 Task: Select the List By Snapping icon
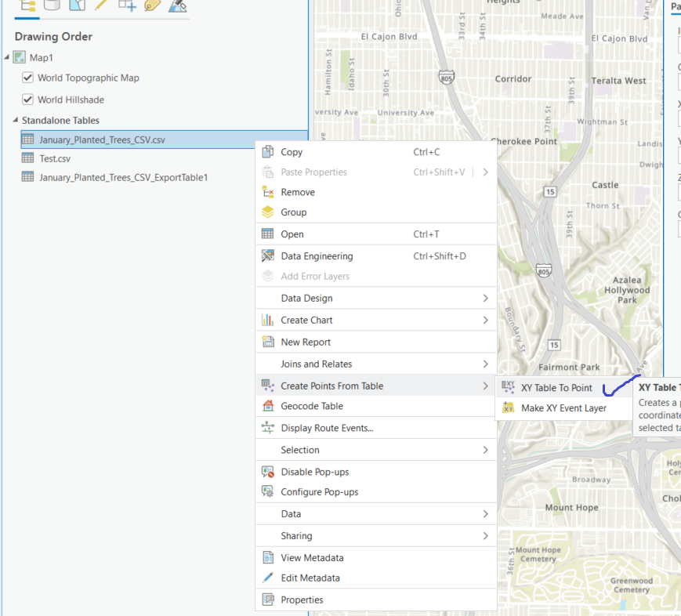[127, 5]
